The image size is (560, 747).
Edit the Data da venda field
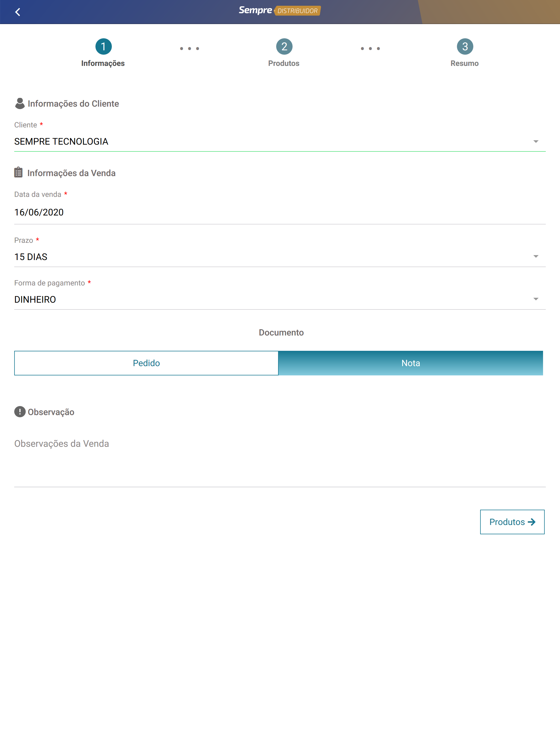(280, 212)
